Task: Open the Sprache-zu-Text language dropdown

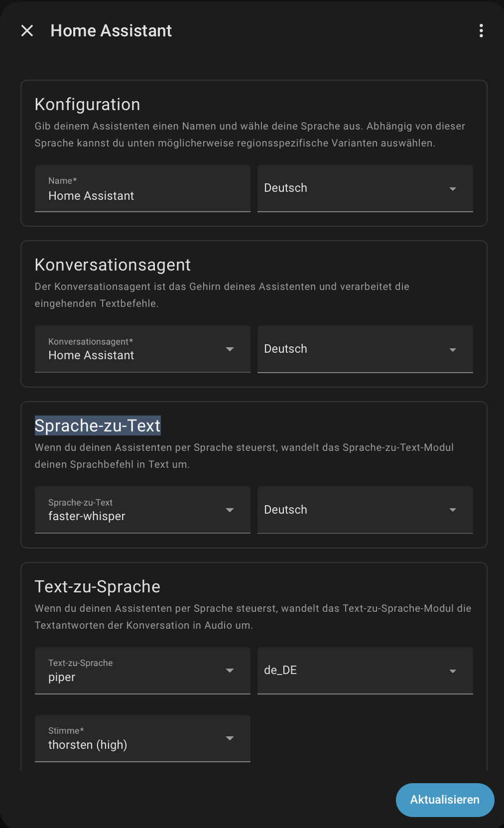Action: coord(365,510)
